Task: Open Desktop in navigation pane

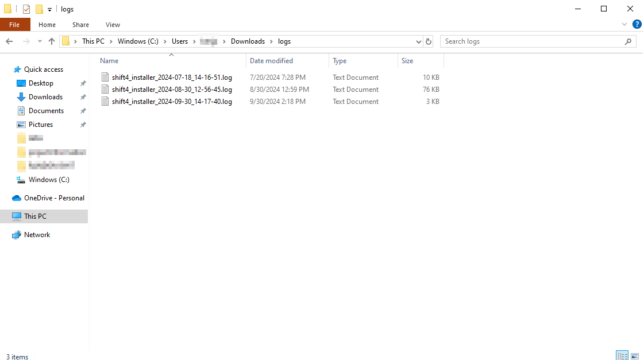Action: tap(41, 83)
